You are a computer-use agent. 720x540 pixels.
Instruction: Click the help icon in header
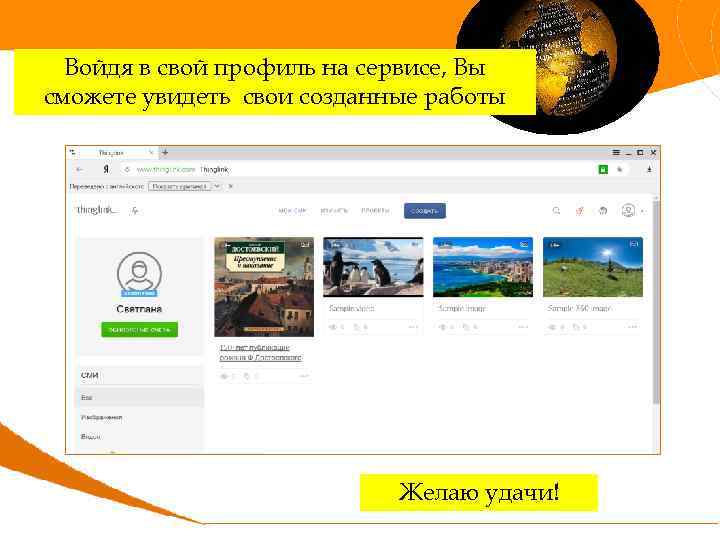603,211
